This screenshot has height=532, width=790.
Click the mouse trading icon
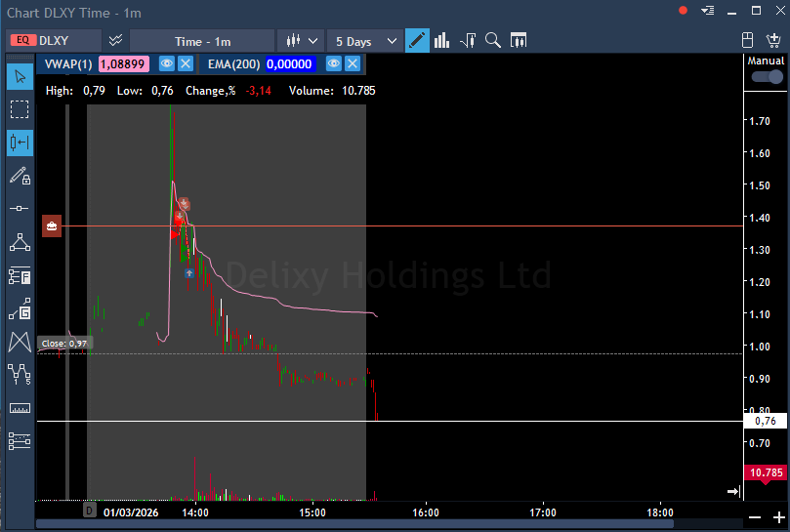tap(748, 40)
